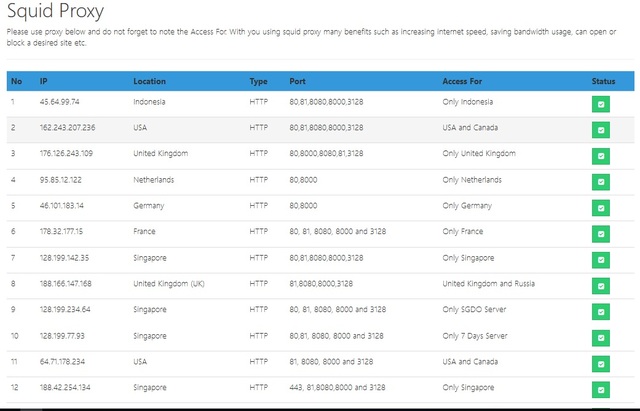
Task: Click the status icon for Only 7 Days Server row
Action: point(601,338)
